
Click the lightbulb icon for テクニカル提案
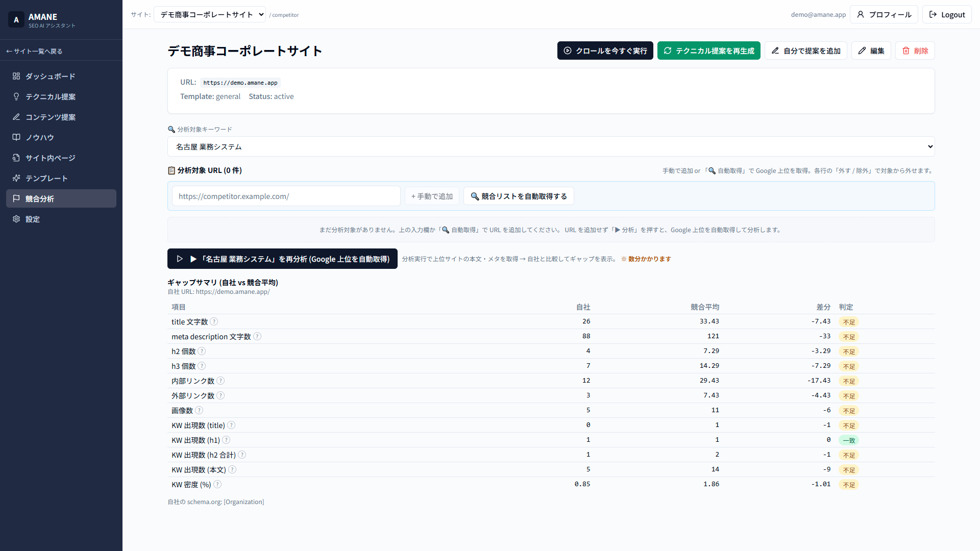(x=16, y=96)
